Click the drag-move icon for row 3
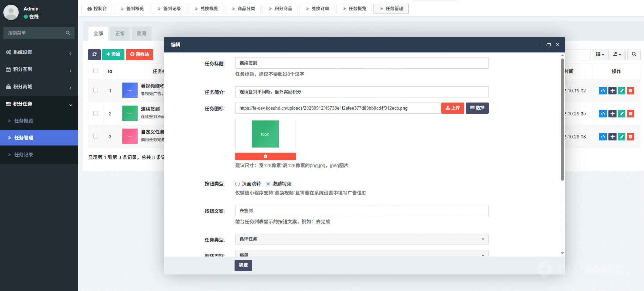 pyautogui.click(x=612, y=137)
